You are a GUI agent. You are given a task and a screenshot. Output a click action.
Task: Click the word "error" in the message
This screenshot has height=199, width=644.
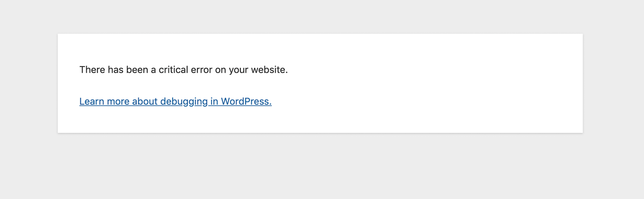202,70
